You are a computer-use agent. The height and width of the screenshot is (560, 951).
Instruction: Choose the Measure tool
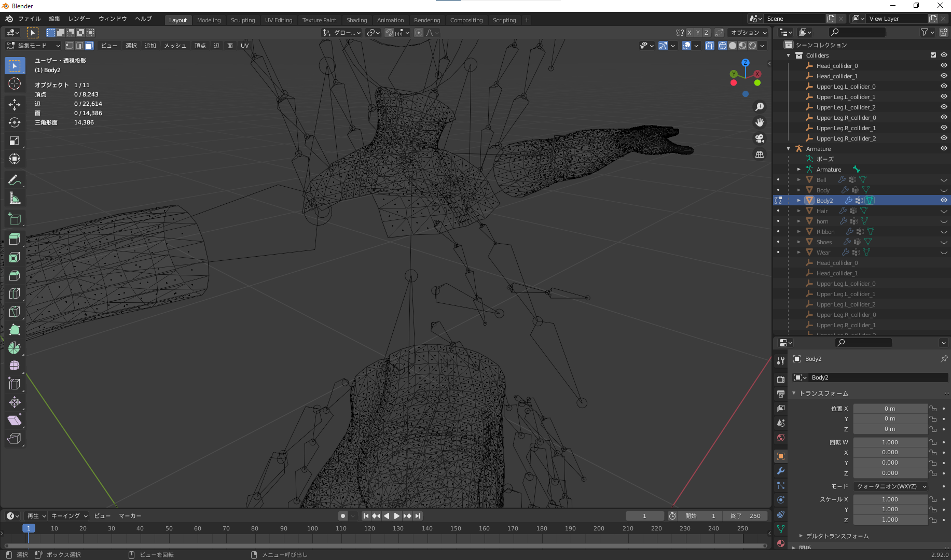[x=15, y=198]
